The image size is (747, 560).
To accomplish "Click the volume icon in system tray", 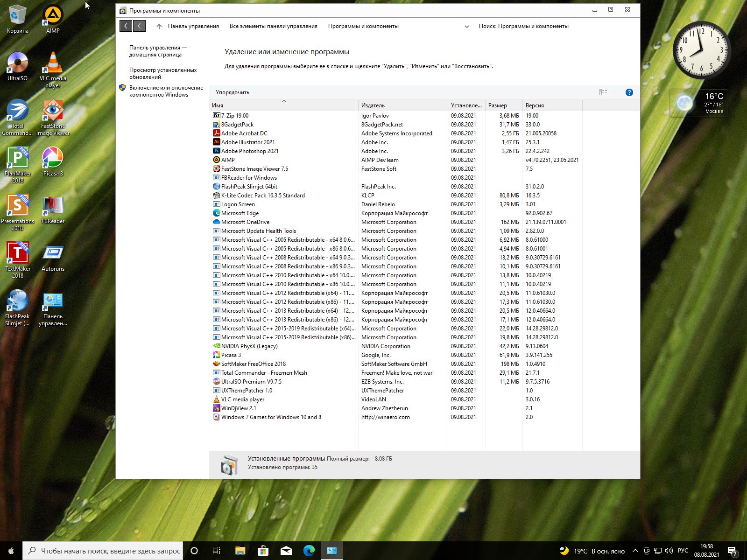I will (669, 551).
